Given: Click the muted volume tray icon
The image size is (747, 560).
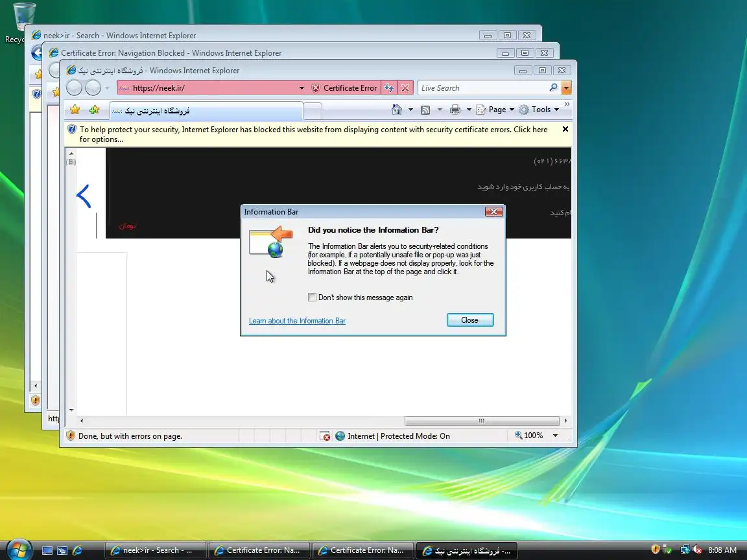Looking at the screenshot, I should (x=697, y=550).
